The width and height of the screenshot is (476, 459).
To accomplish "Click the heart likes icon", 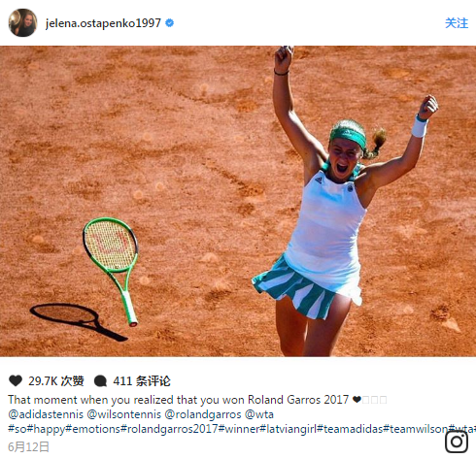I will (16, 380).
